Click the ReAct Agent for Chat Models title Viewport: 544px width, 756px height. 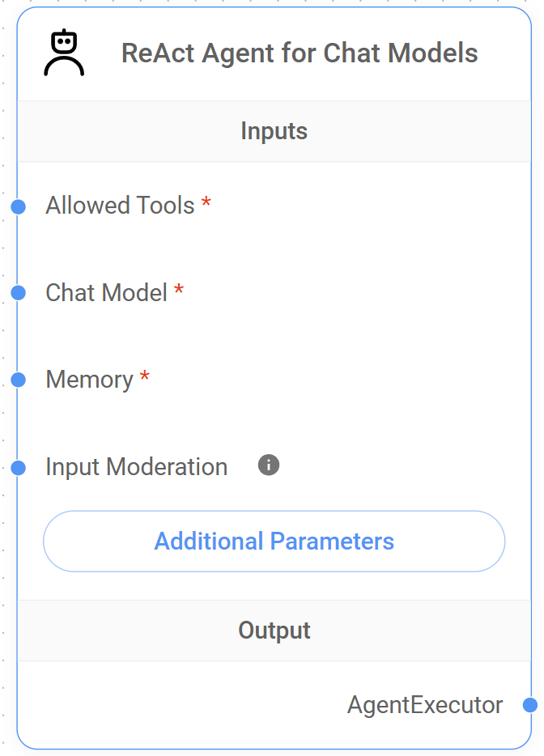pyautogui.click(x=300, y=53)
